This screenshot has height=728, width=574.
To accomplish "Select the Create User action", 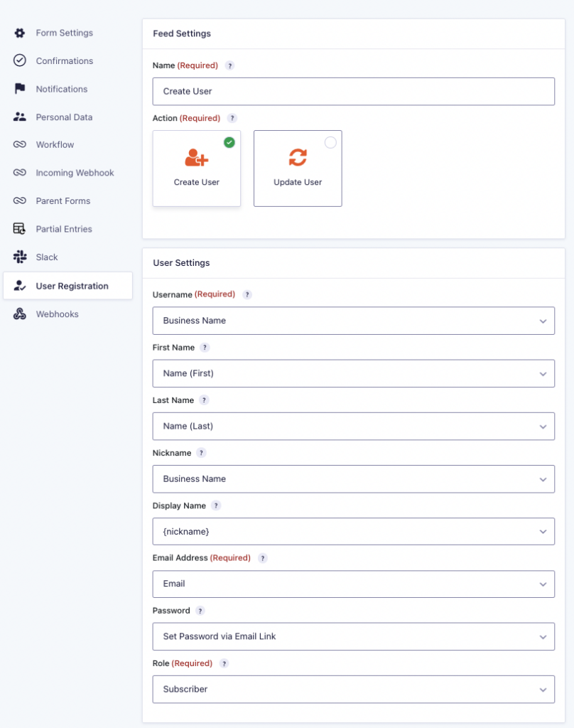I will 197,168.
